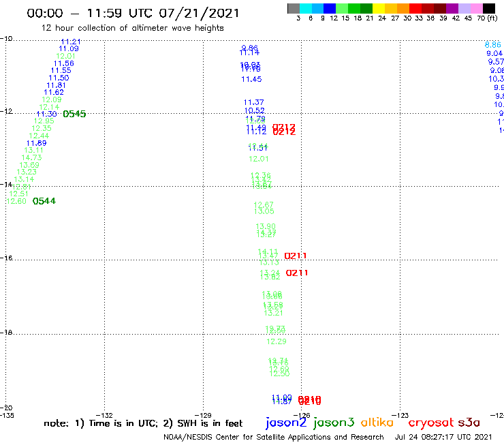Click wave height value '12.35'
This screenshot has width=504, height=443.
coord(42,128)
